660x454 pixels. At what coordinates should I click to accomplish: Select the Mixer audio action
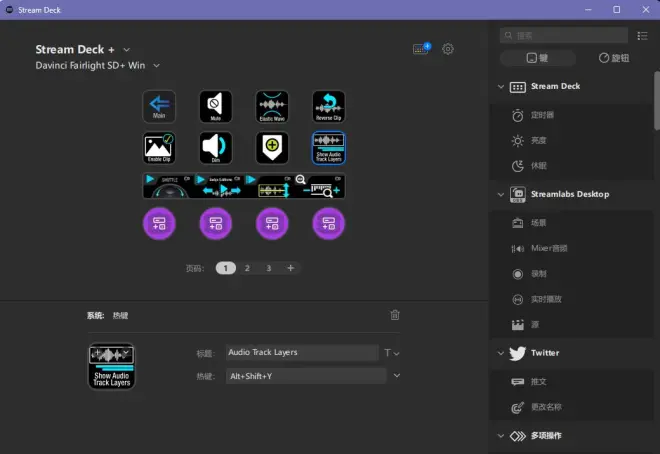pos(572,248)
